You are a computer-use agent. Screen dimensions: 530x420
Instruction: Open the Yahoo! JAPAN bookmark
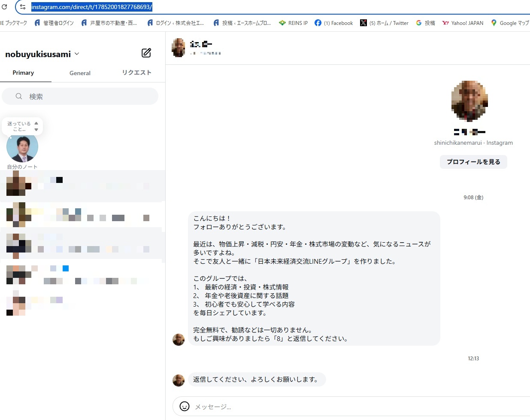463,23
